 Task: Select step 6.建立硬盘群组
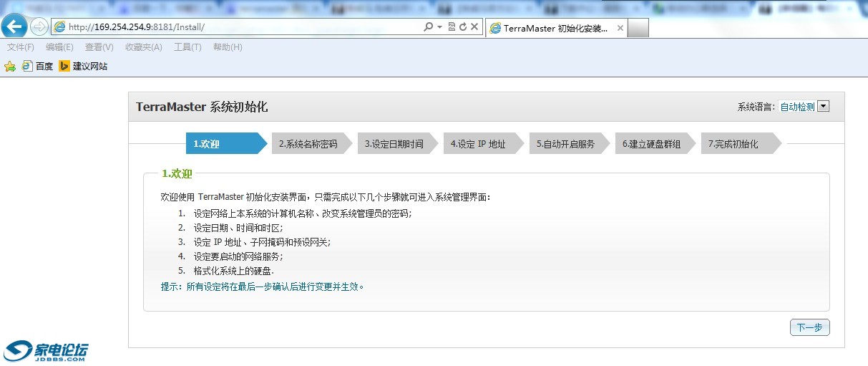pyautogui.click(x=655, y=143)
